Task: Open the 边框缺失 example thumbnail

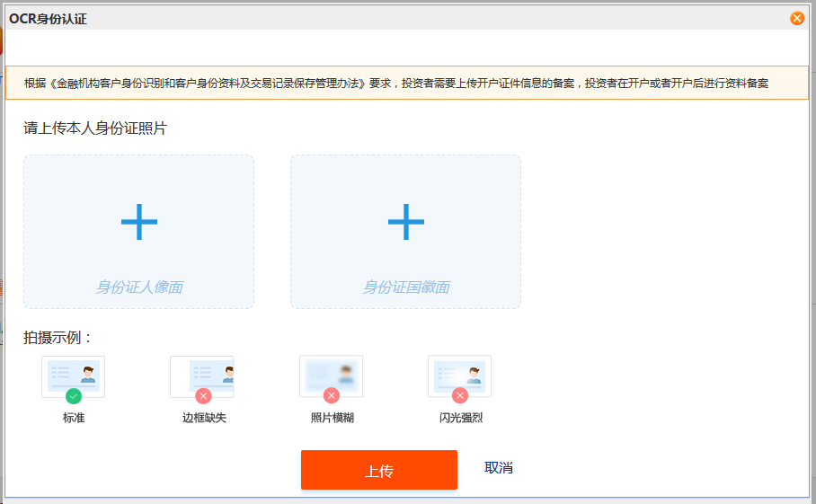Action: (x=203, y=375)
